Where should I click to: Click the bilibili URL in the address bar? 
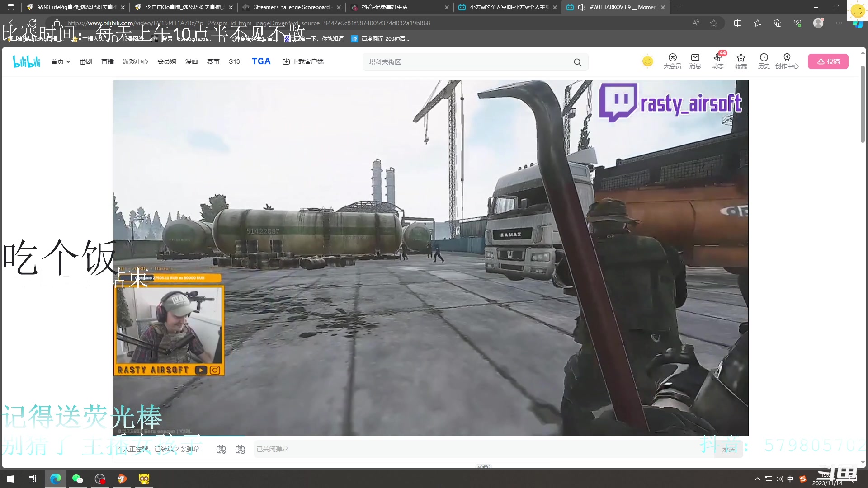pos(249,23)
